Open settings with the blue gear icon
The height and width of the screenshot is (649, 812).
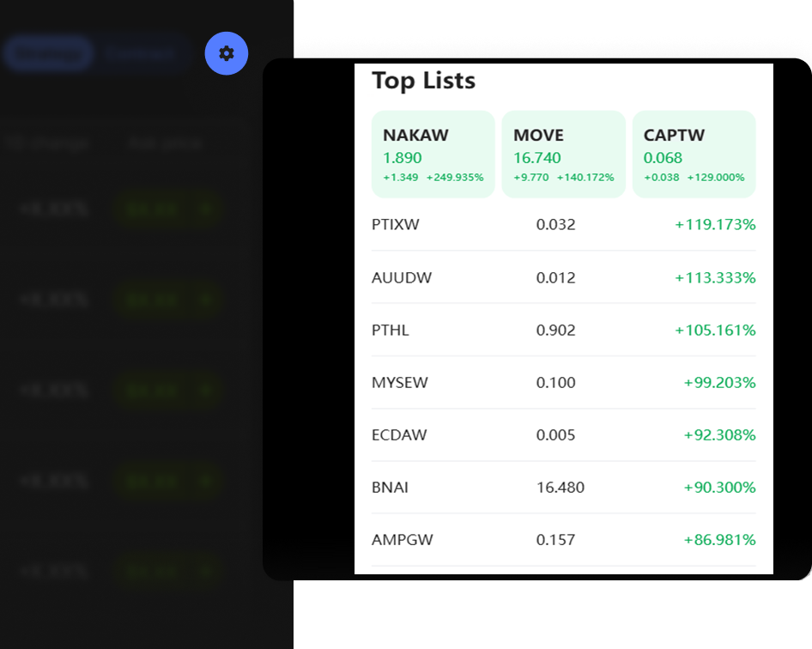tap(226, 53)
